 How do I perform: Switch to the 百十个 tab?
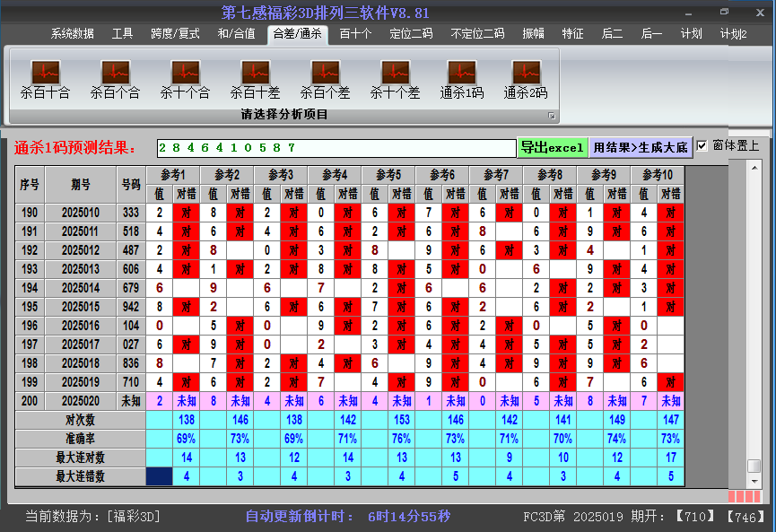(356, 34)
